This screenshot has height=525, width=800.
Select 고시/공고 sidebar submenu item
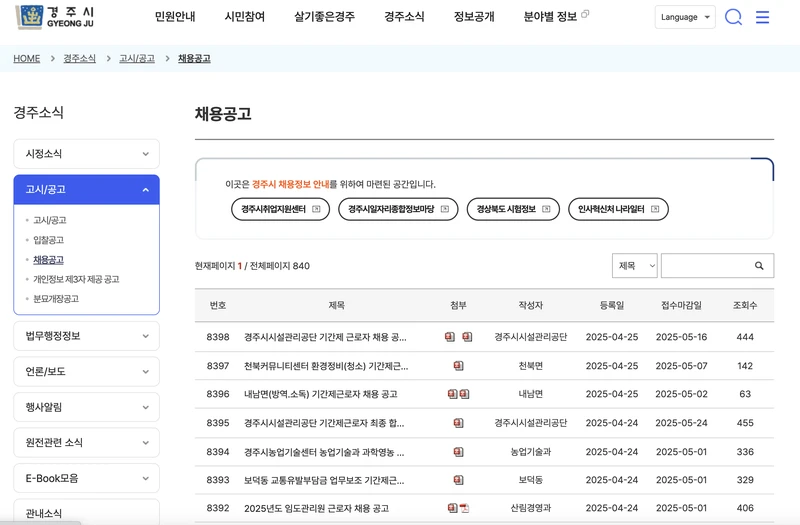[x=49, y=220]
